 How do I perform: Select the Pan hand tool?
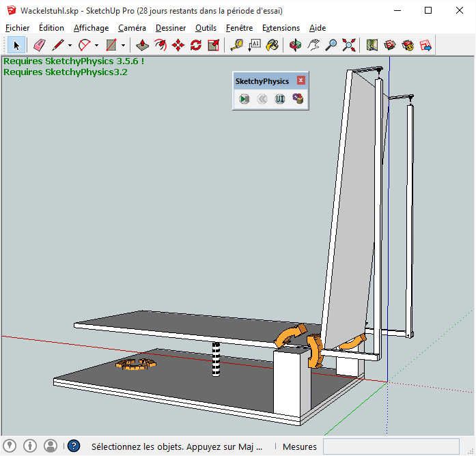click(x=313, y=45)
